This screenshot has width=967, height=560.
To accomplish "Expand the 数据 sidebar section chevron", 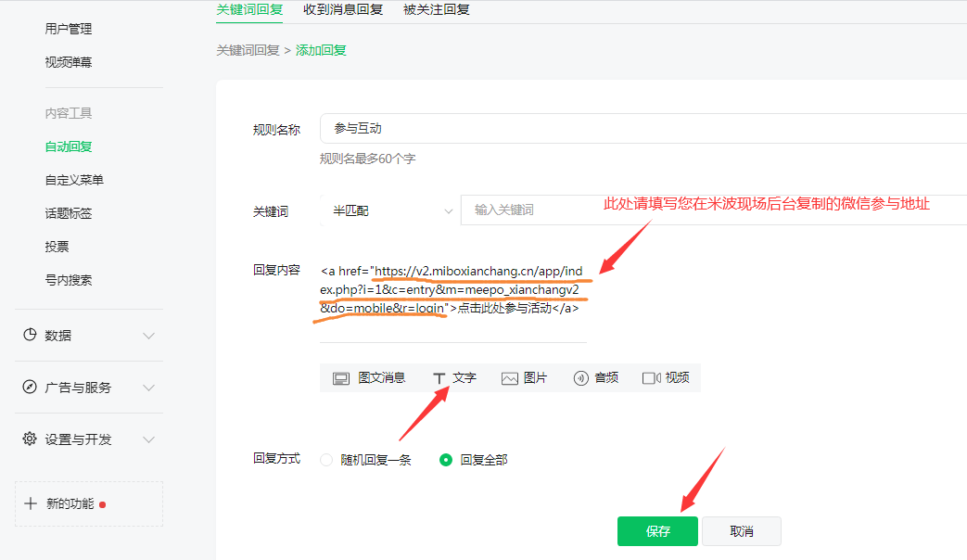I will click(x=148, y=336).
